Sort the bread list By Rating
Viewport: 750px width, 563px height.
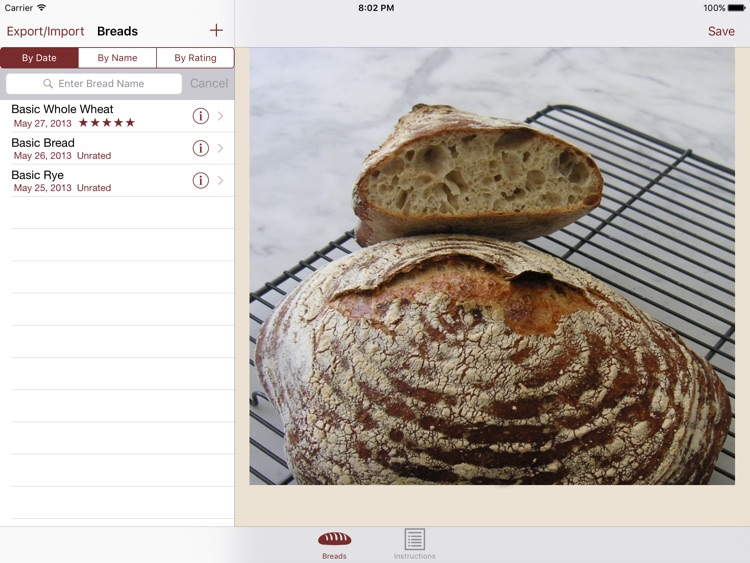click(x=195, y=58)
